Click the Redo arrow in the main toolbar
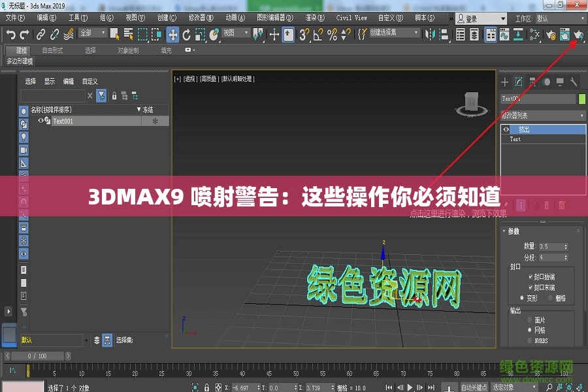The width and height of the screenshot is (588, 392). tap(25, 35)
